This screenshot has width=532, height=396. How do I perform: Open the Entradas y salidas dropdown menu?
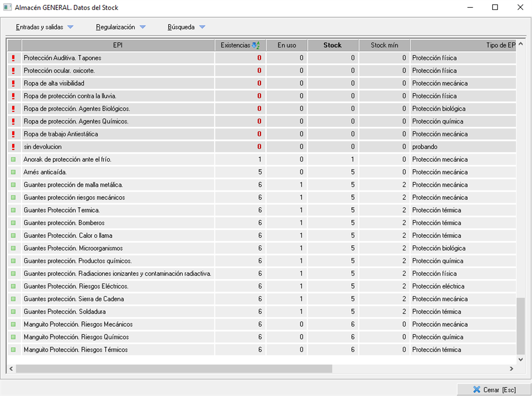[x=44, y=27]
